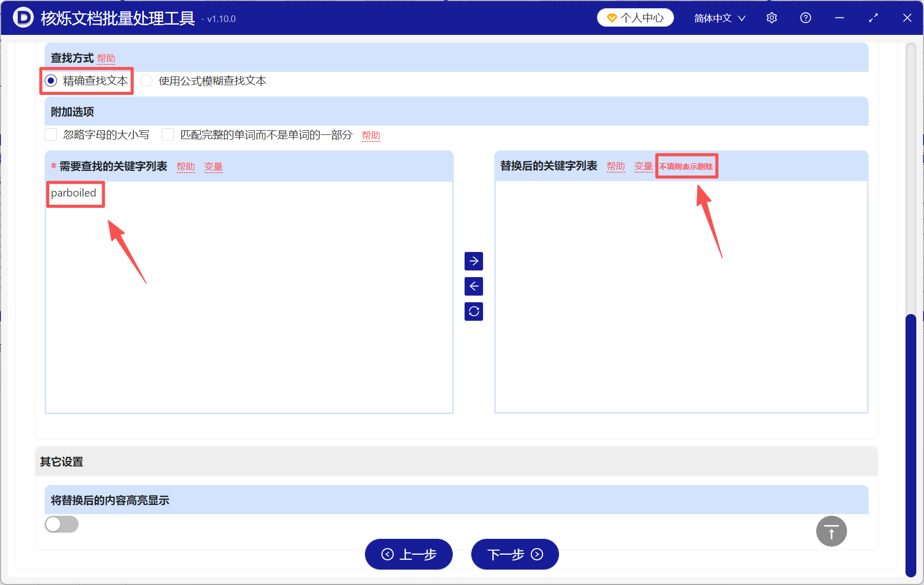Enable 忽略字母的大小写 checkbox
This screenshot has height=585, width=924.
[x=51, y=134]
